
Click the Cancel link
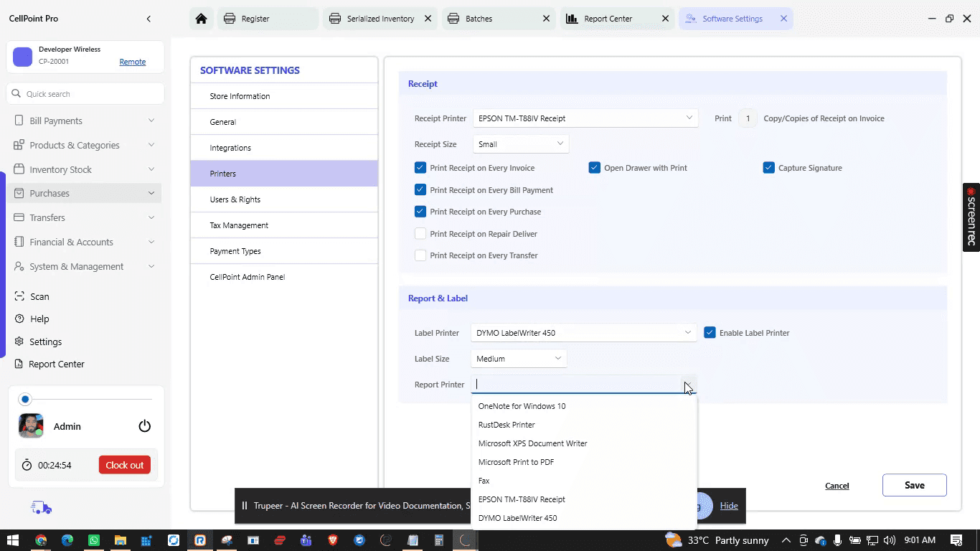(837, 486)
